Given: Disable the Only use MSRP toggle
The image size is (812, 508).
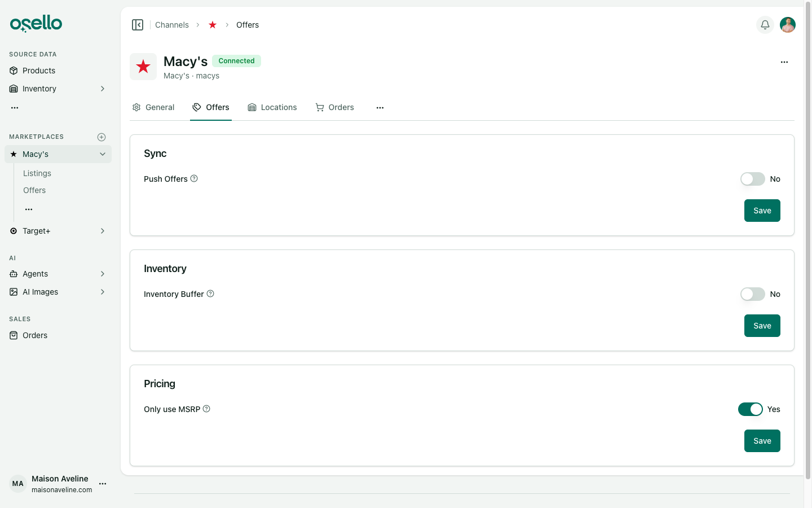Looking at the screenshot, I should click(751, 409).
